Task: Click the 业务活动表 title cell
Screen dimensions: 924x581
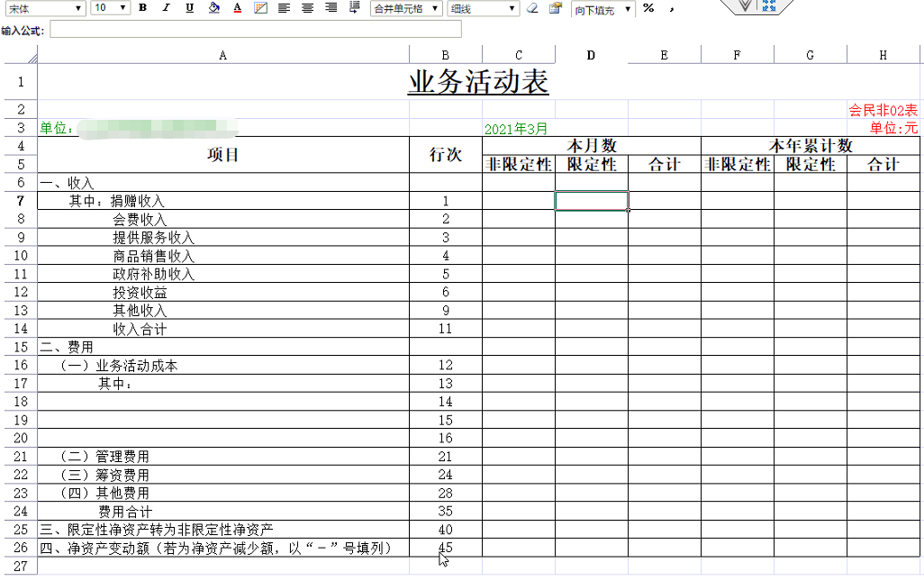Action: click(x=478, y=82)
